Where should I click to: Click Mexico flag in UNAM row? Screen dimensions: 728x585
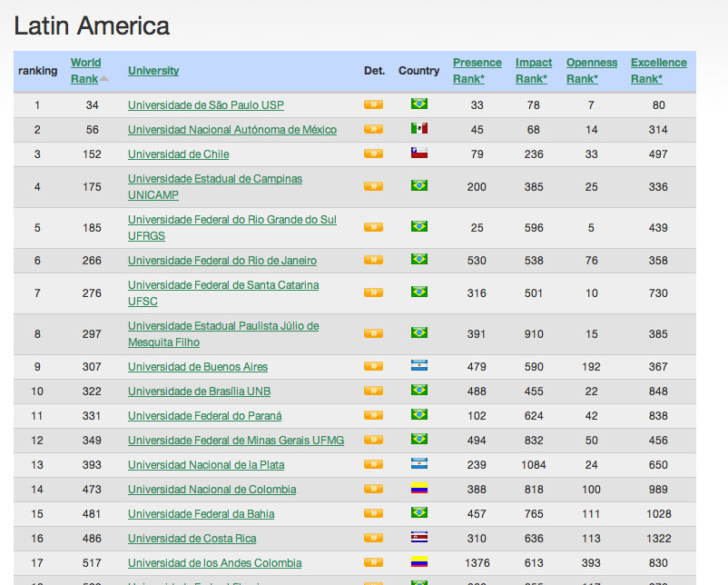419,128
